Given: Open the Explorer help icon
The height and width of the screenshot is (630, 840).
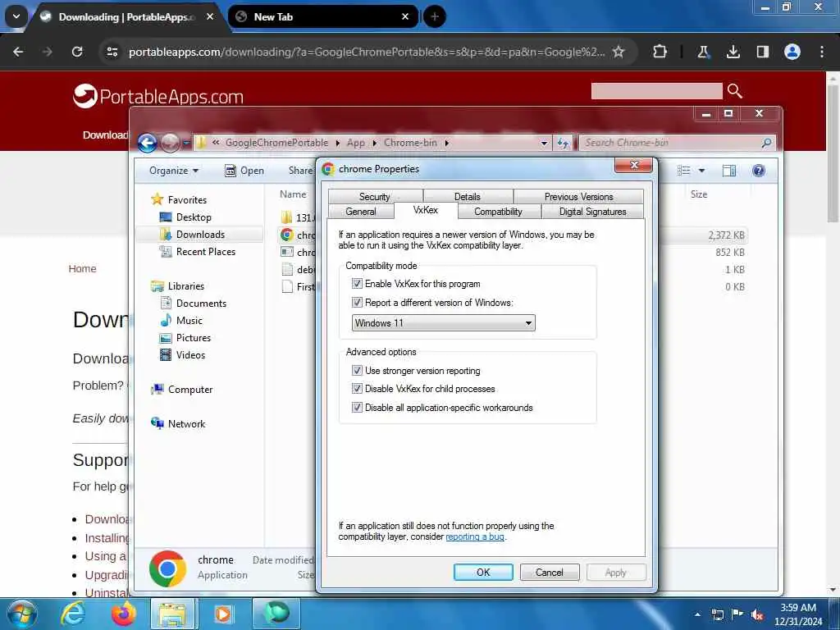Looking at the screenshot, I should (x=759, y=171).
